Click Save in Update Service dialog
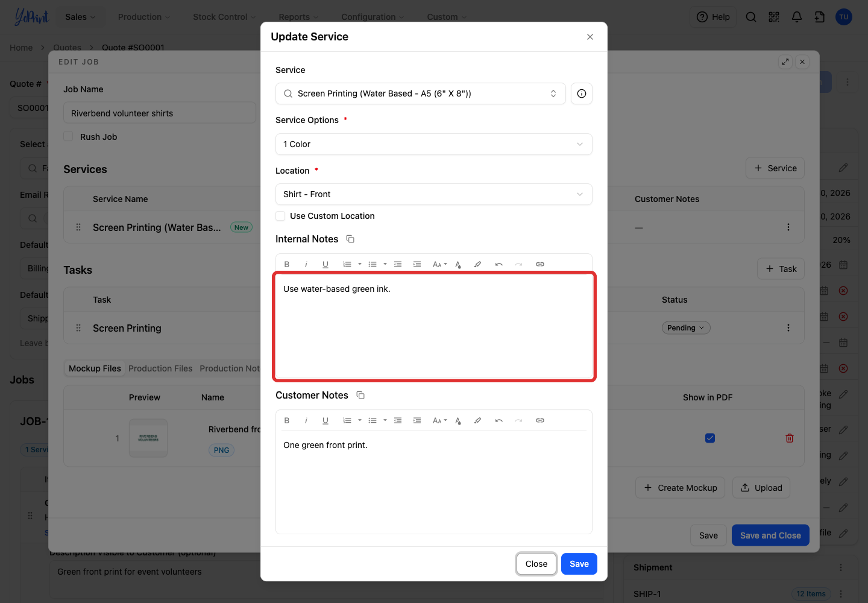The width and height of the screenshot is (868, 603). point(579,564)
